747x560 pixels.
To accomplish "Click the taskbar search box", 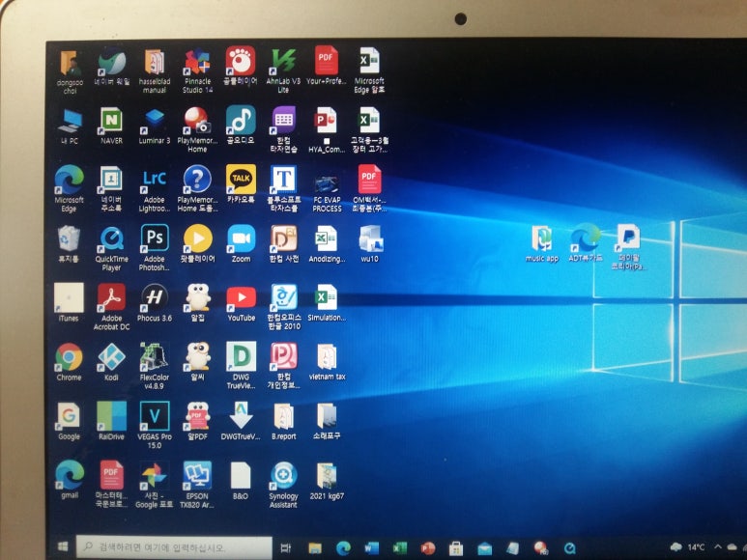I will tap(174, 547).
